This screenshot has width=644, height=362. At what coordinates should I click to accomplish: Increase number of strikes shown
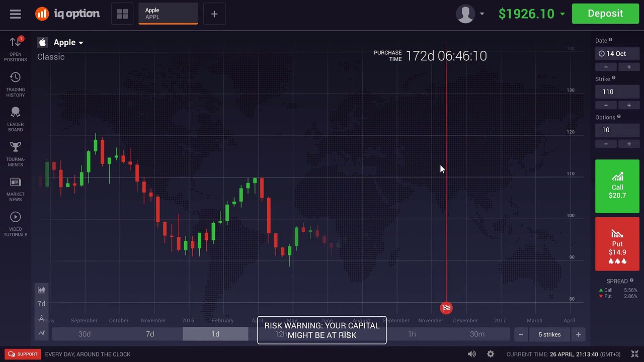[578, 334]
